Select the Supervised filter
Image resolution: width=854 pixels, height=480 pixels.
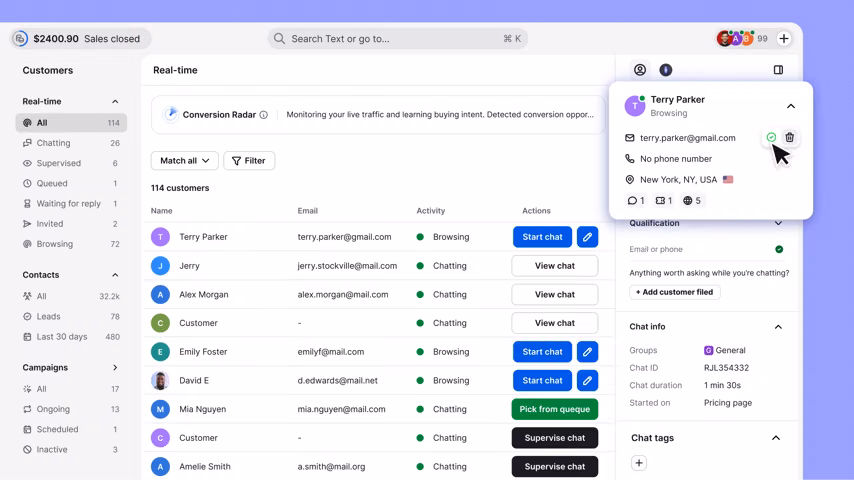coord(71,163)
